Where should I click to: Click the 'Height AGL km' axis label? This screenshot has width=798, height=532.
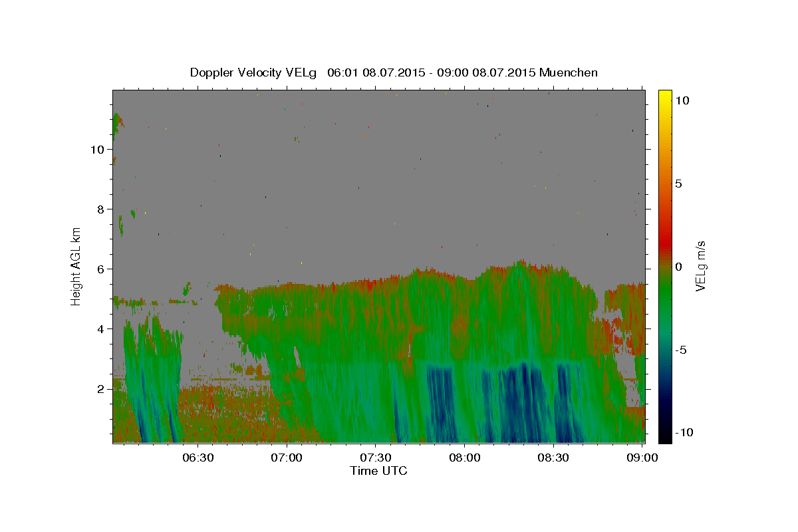[x=76, y=267]
